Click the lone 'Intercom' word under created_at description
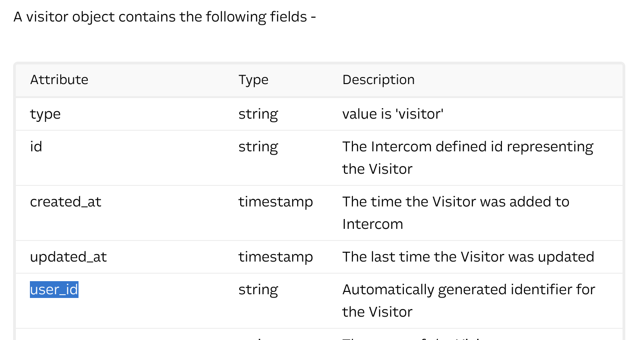The image size is (644, 340). [372, 224]
